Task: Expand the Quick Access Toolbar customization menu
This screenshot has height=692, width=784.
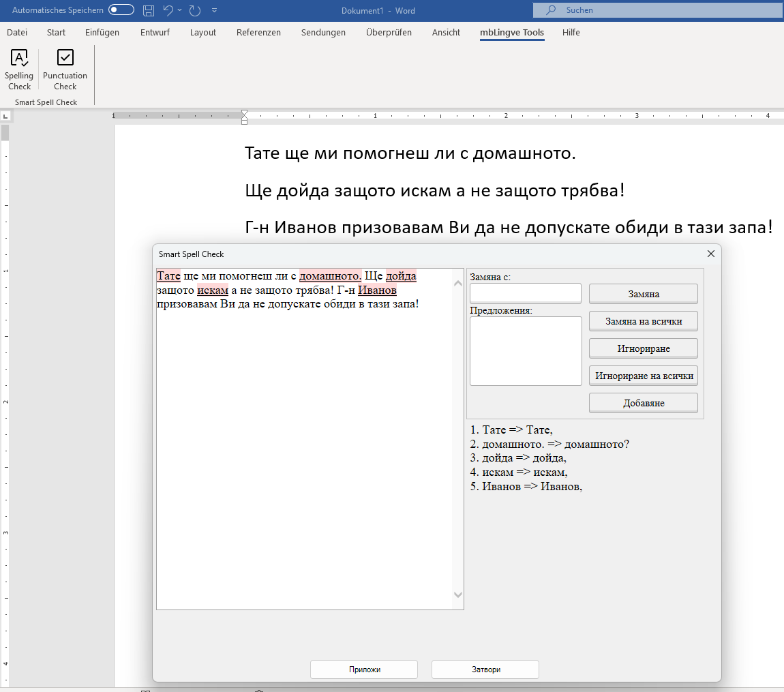Action: click(215, 10)
